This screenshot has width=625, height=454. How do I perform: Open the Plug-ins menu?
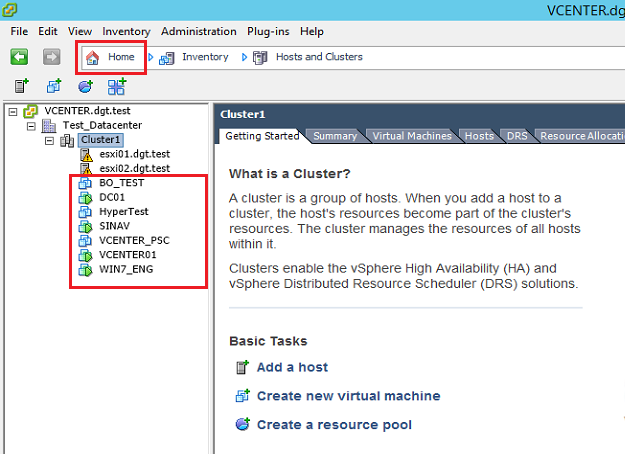pos(268,31)
